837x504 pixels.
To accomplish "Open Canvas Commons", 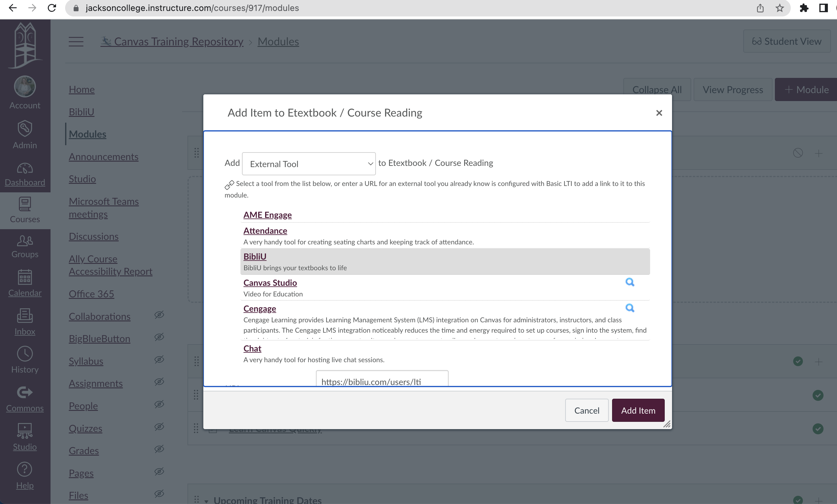I will 25,399.
